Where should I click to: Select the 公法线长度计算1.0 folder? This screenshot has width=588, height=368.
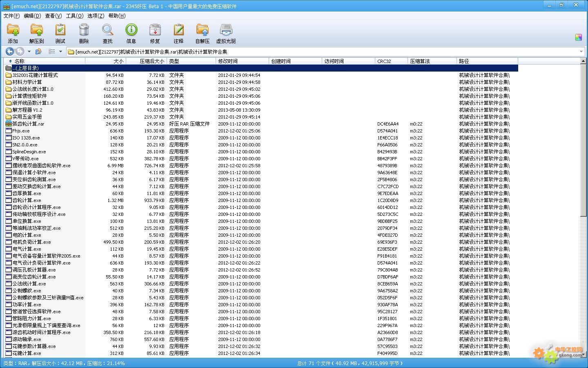click(33, 89)
